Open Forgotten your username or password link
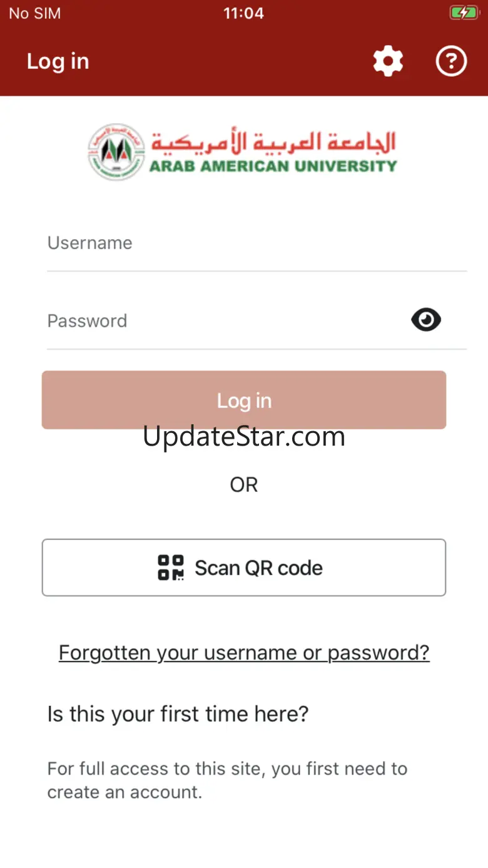The height and width of the screenshot is (868, 488). coord(244,653)
